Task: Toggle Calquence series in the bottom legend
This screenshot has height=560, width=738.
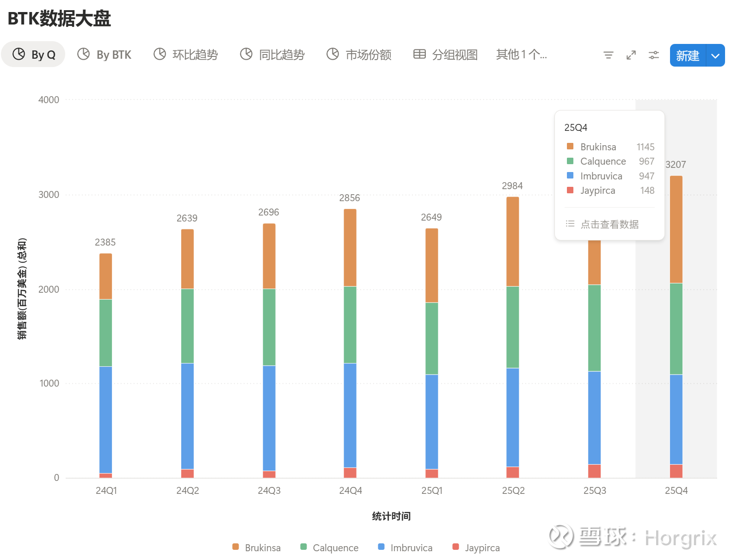Action: [x=329, y=548]
